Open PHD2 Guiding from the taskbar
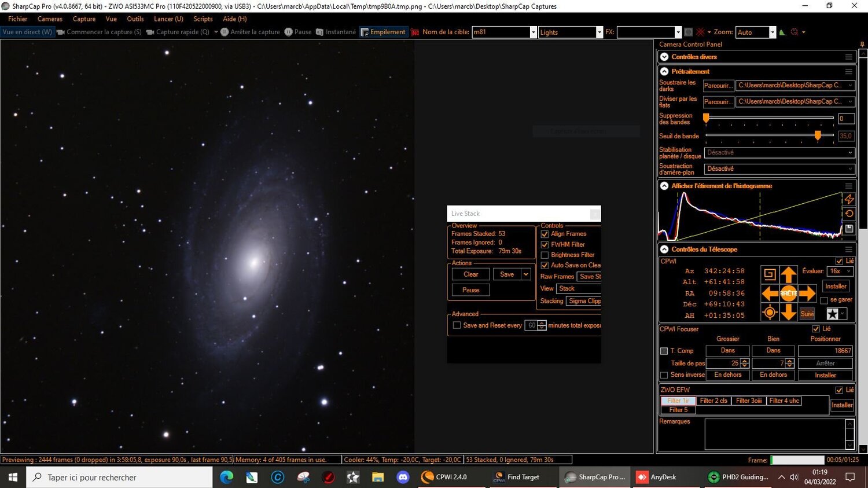The image size is (868, 488). (x=738, y=477)
